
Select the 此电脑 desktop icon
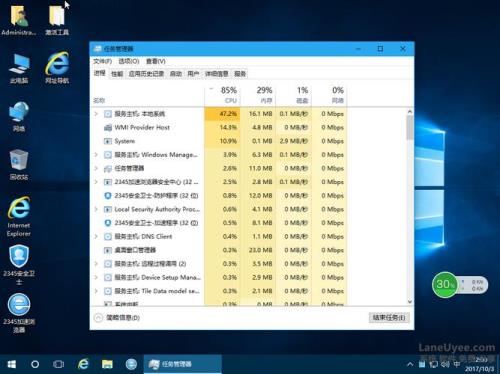pyautogui.click(x=19, y=68)
